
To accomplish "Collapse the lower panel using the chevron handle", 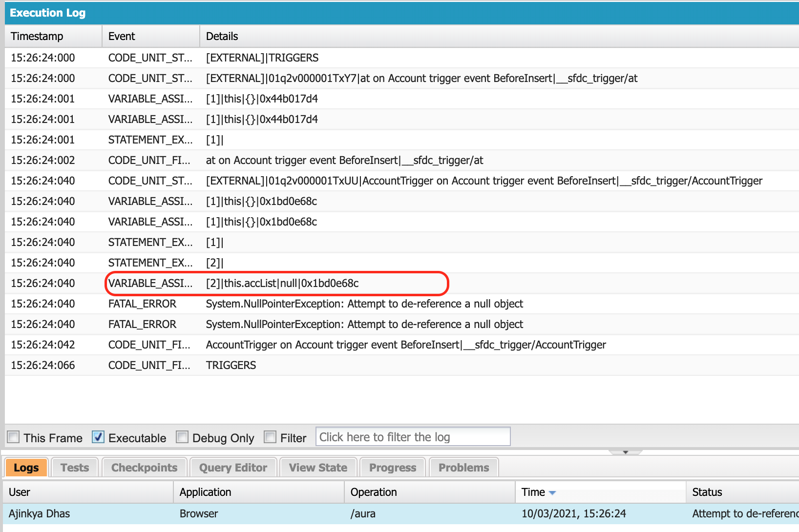I will 625,452.
